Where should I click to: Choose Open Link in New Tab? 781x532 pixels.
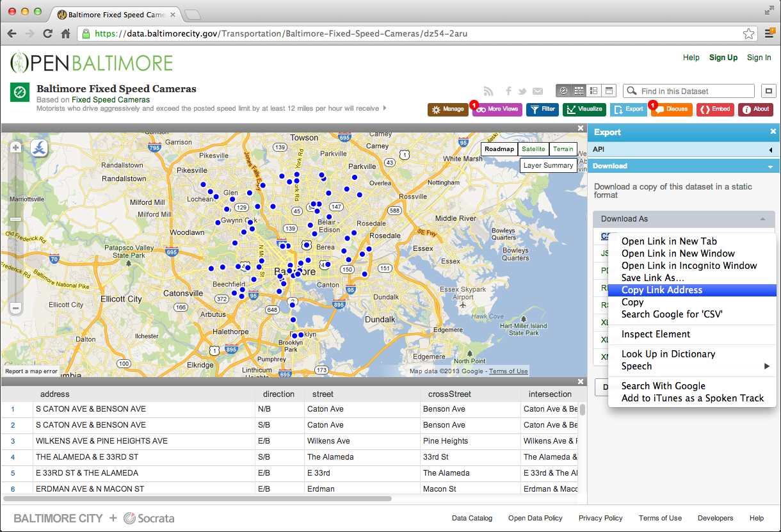click(x=692, y=241)
